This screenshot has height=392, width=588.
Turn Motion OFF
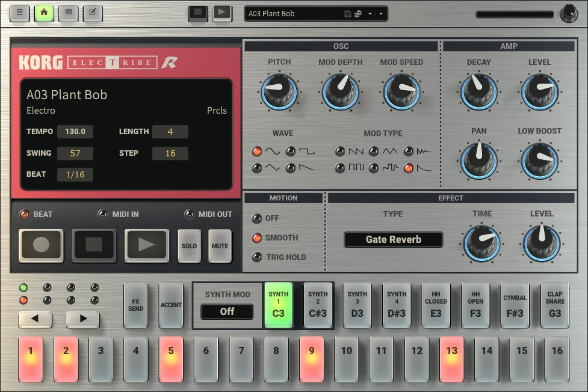(x=257, y=218)
